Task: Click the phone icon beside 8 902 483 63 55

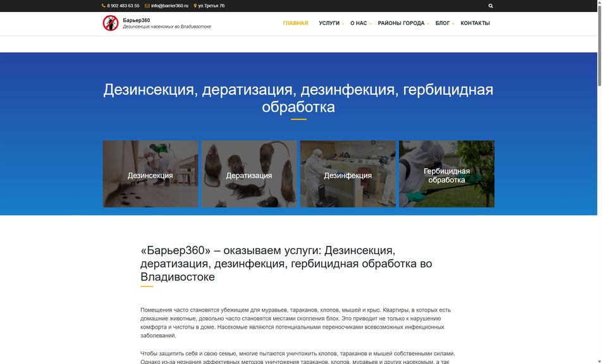Action: [104, 6]
